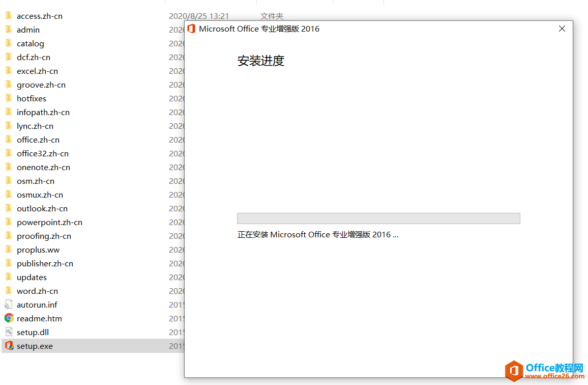Select the catalog folder name
The height and width of the screenshot is (385, 588).
coord(31,44)
